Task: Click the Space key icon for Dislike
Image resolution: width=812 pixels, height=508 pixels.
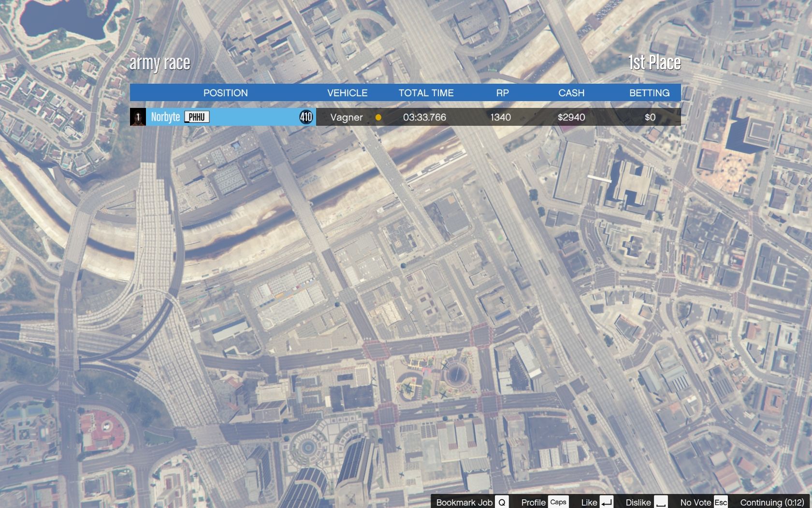Action: point(661,502)
